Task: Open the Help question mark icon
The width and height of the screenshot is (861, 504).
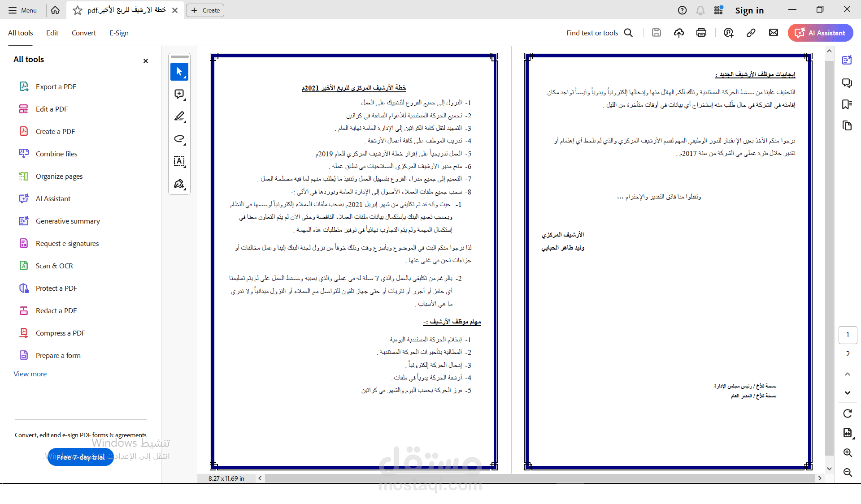Action: [x=682, y=10]
